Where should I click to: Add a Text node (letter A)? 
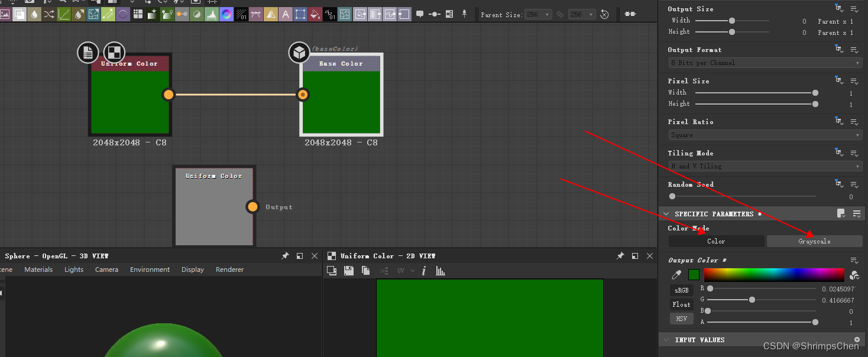coord(285,14)
